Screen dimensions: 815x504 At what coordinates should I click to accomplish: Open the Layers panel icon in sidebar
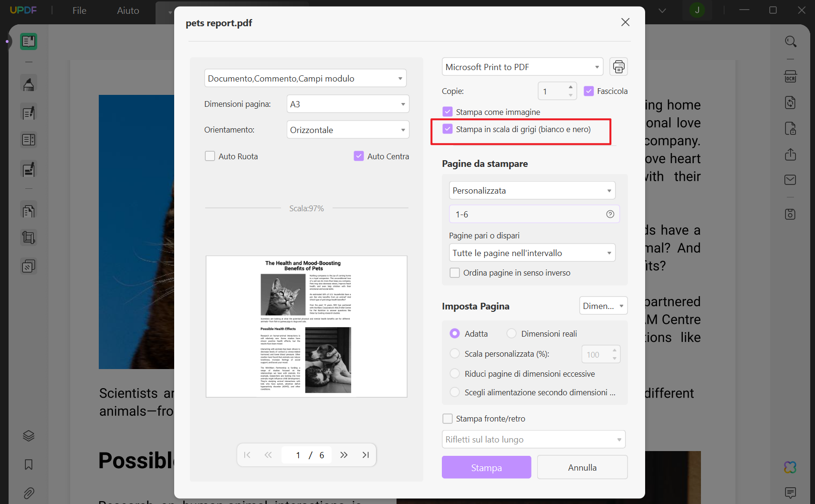click(29, 436)
